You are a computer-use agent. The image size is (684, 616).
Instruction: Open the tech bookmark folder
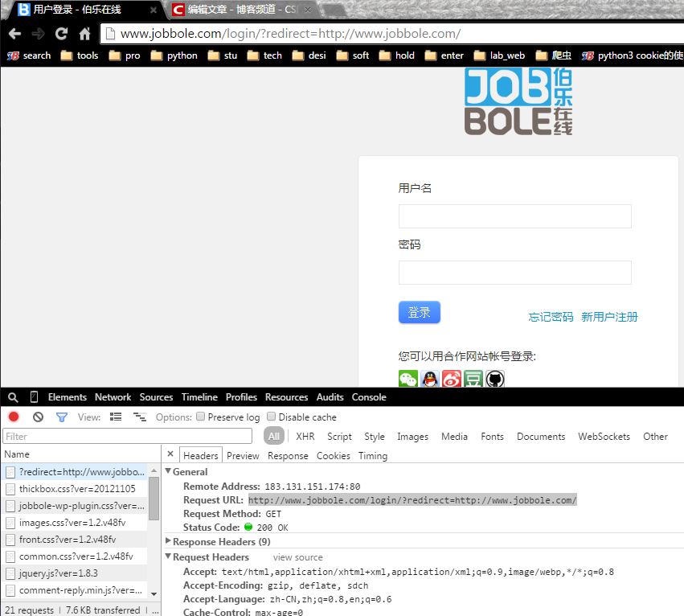(264, 55)
